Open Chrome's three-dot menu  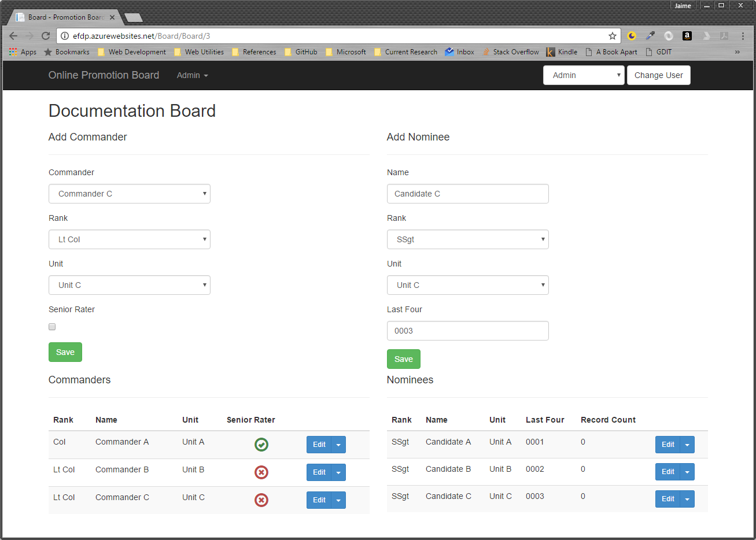(x=743, y=36)
